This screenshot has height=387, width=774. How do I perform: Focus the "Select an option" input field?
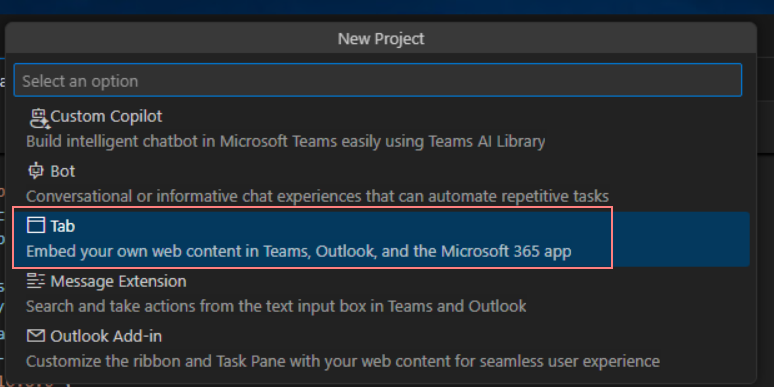point(378,80)
